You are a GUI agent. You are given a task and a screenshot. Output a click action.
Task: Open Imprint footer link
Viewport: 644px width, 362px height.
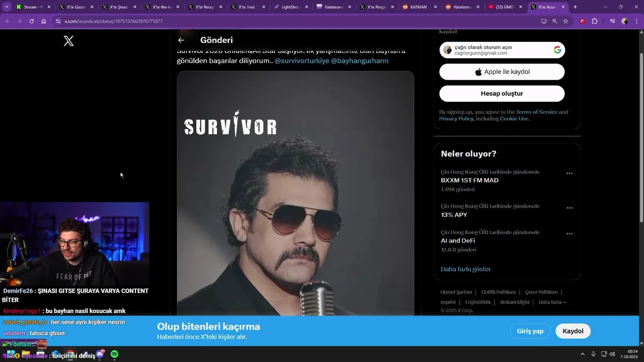448,302
